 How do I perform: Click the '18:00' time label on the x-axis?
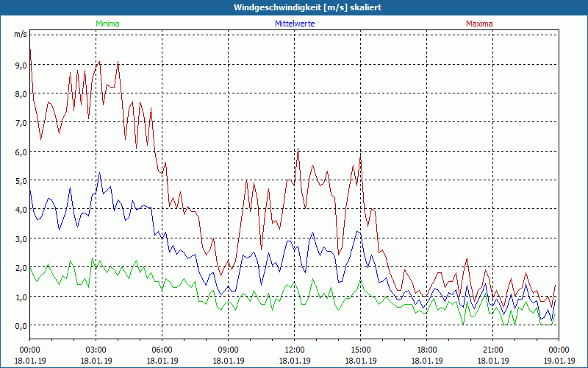tap(427, 350)
